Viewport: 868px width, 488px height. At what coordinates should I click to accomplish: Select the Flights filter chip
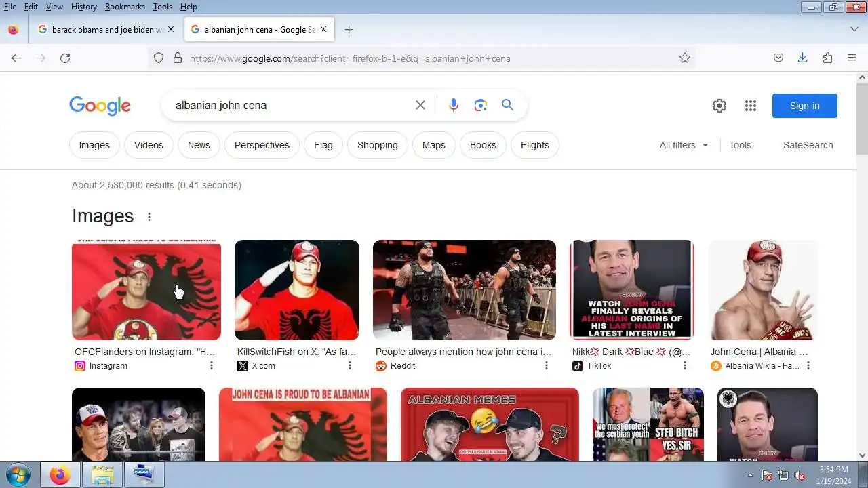tap(535, 145)
